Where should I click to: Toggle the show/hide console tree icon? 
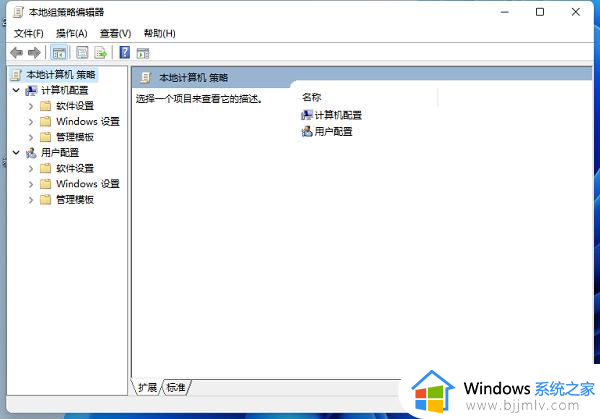59,53
